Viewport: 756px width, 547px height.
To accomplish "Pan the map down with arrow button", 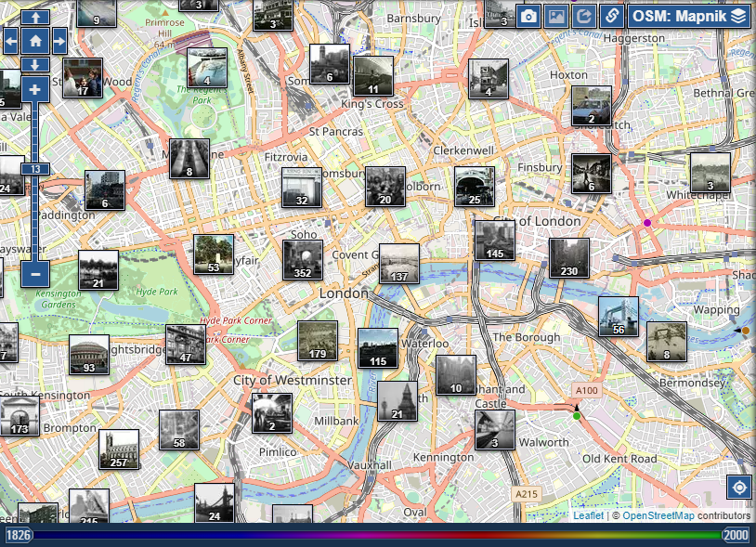I will click(35, 64).
